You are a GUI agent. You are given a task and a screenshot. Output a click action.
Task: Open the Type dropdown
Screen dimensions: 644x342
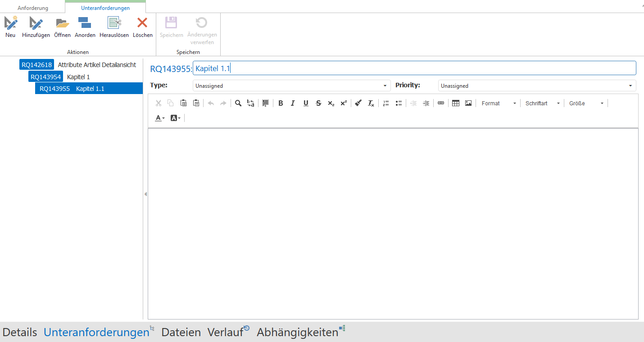(291, 85)
